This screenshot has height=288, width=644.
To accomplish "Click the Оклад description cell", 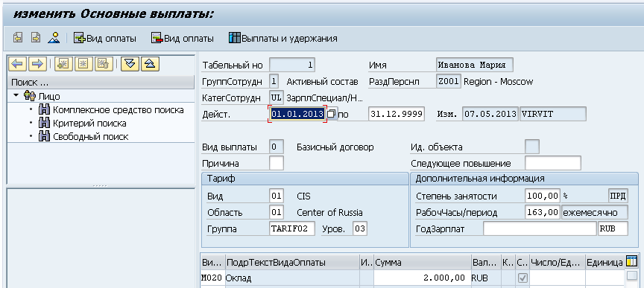I will (x=292, y=278).
